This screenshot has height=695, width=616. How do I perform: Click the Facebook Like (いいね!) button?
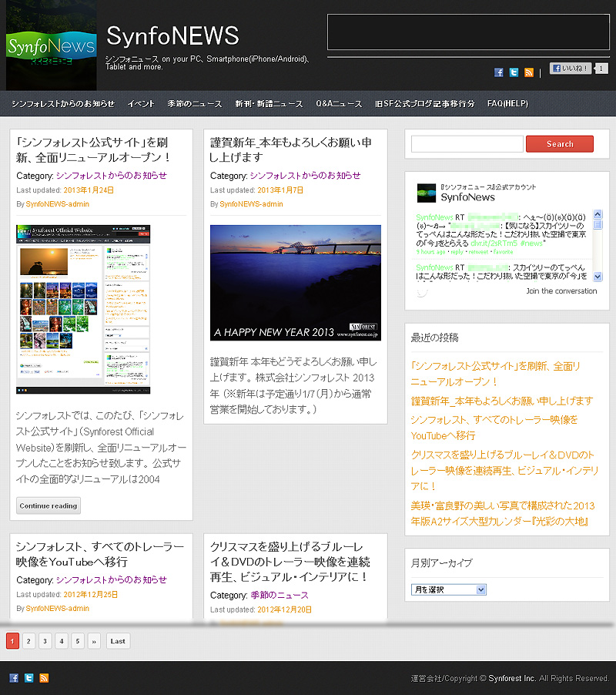[571, 69]
